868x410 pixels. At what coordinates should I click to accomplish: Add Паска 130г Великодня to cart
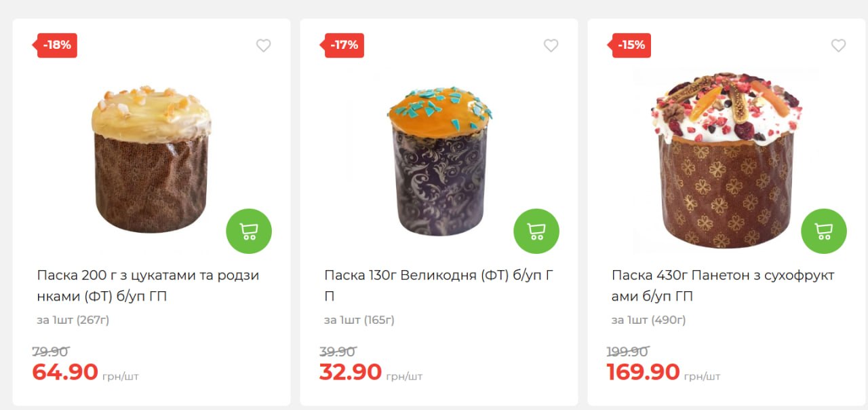pyautogui.click(x=536, y=231)
